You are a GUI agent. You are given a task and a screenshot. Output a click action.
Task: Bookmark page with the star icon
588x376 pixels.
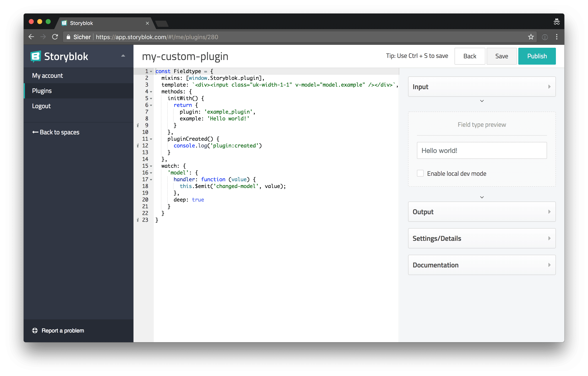[x=531, y=37]
